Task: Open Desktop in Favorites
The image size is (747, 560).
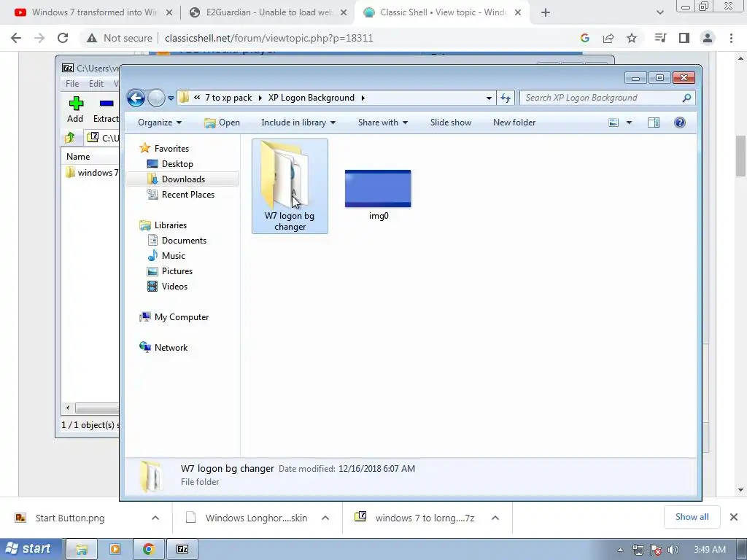Action: 169,164
